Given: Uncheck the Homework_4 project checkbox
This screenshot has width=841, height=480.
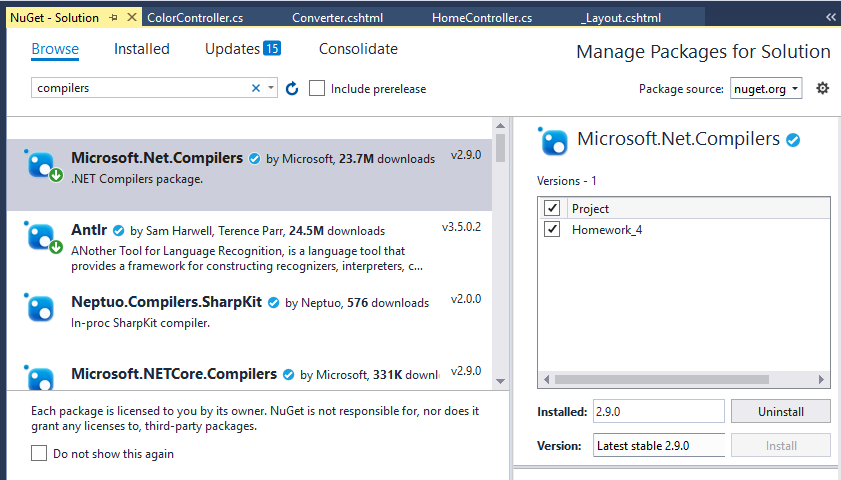Looking at the screenshot, I should (552, 229).
